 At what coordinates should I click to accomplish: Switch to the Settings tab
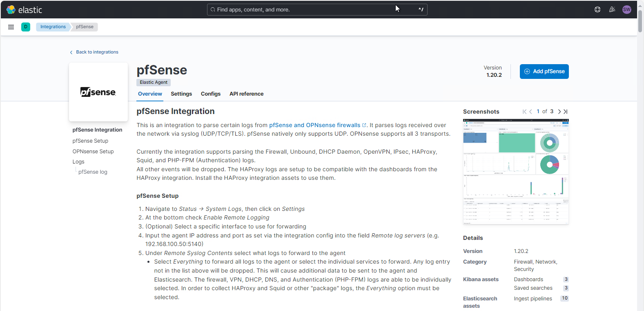click(181, 94)
